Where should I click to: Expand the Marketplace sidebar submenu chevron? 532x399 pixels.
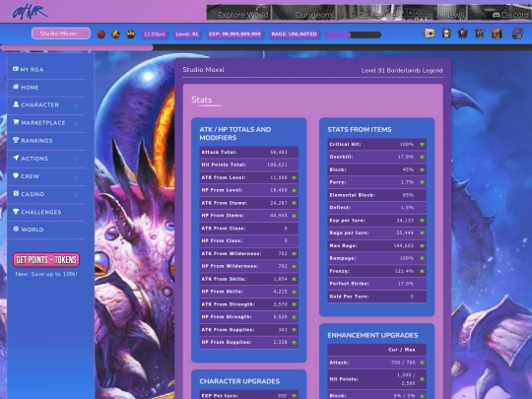(76, 123)
